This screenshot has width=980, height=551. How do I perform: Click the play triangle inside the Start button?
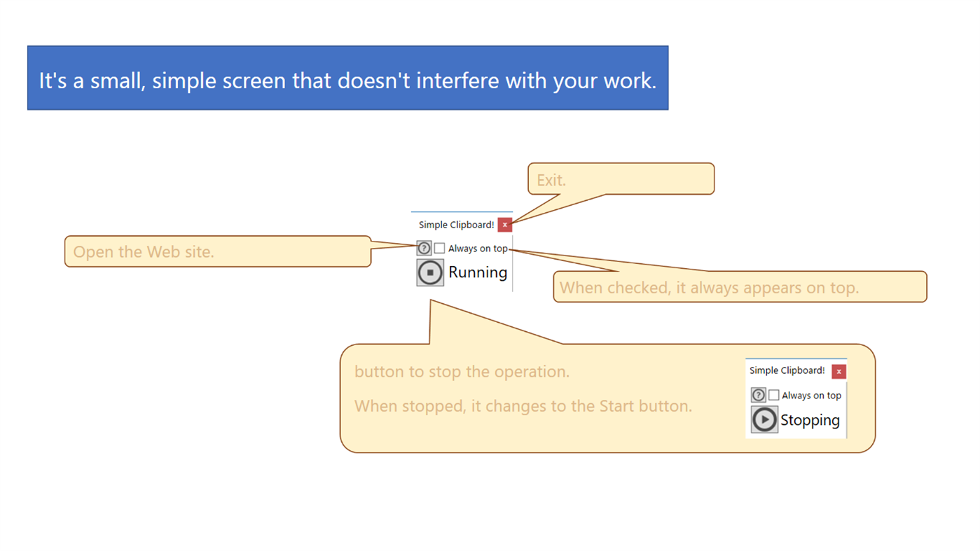[x=764, y=419]
